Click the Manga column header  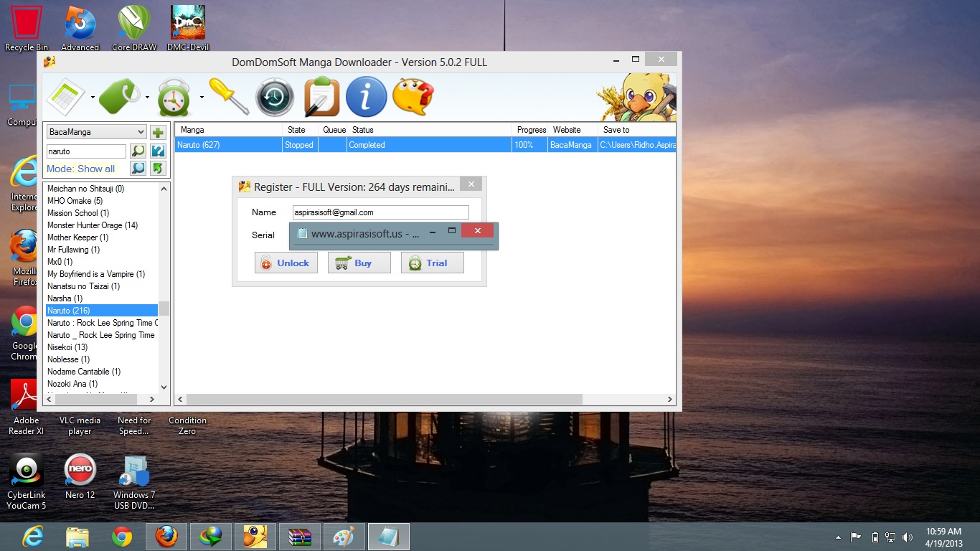coord(229,130)
